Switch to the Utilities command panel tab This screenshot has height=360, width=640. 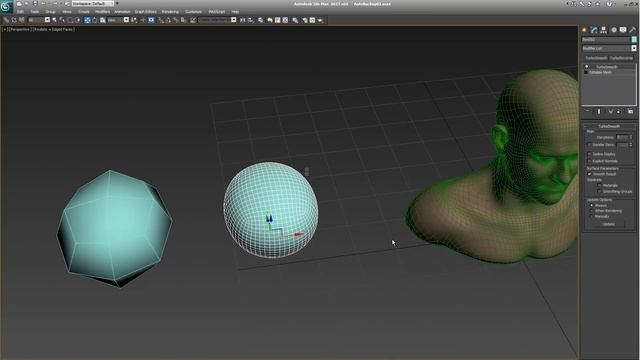633,30
